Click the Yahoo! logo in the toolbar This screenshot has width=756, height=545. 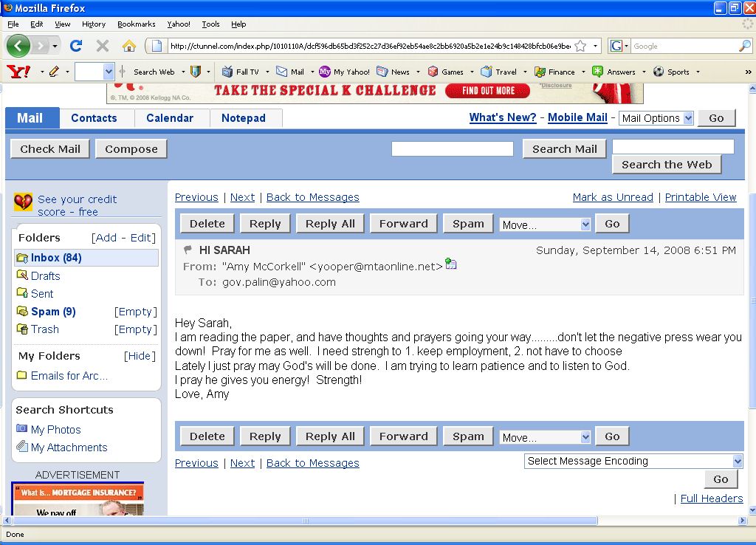[18, 72]
